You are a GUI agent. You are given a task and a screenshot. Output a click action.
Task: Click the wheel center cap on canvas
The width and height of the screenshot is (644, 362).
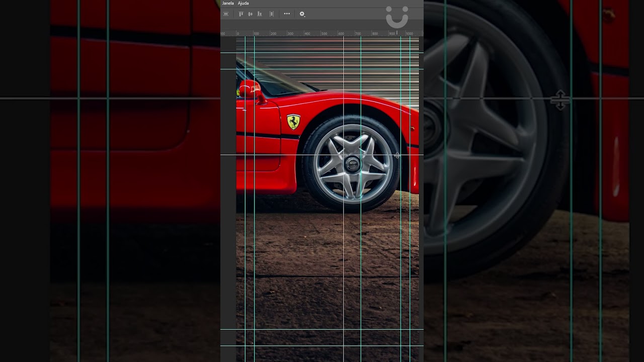(352, 164)
